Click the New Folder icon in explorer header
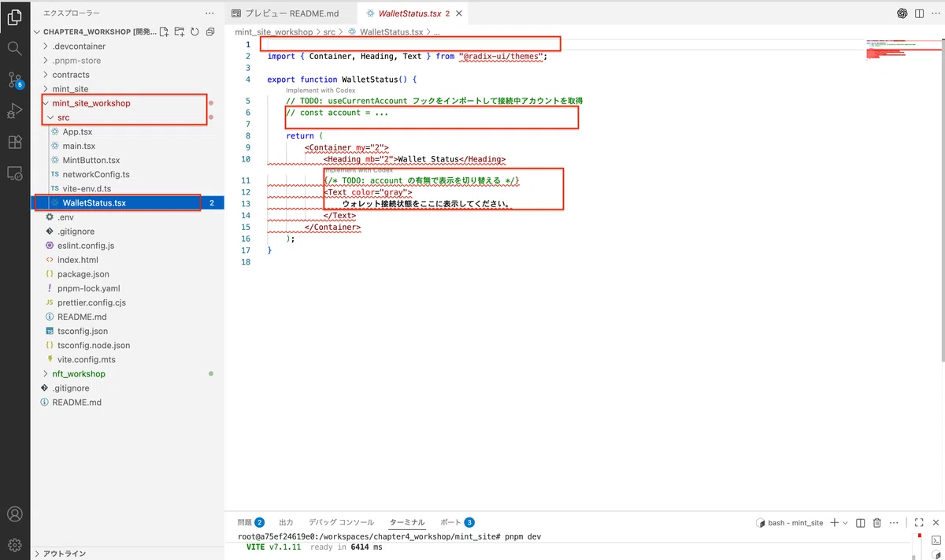Image resolution: width=945 pixels, height=560 pixels. pyautogui.click(x=180, y=32)
